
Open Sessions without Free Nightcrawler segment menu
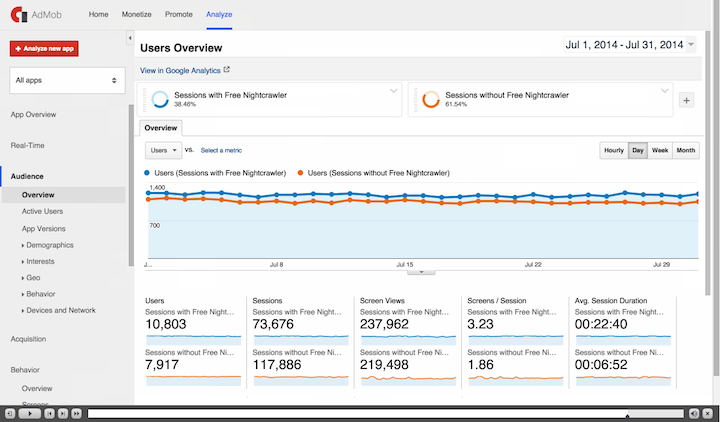pos(664,91)
